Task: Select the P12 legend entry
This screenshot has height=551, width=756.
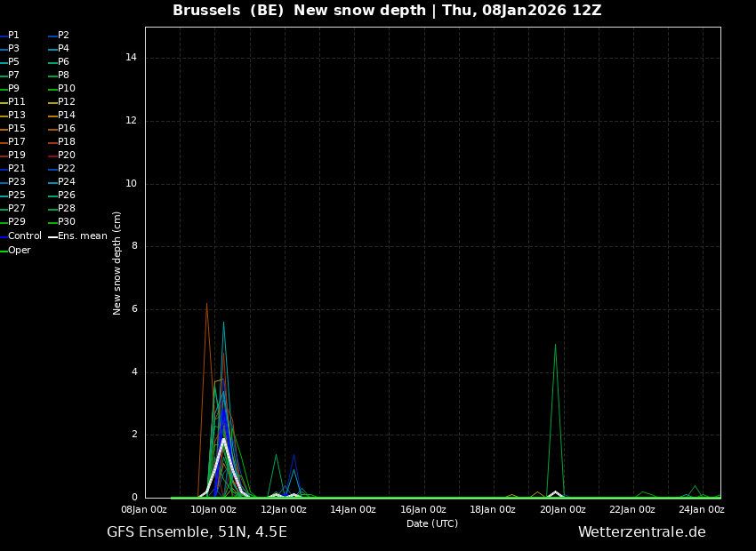Action: (x=61, y=102)
